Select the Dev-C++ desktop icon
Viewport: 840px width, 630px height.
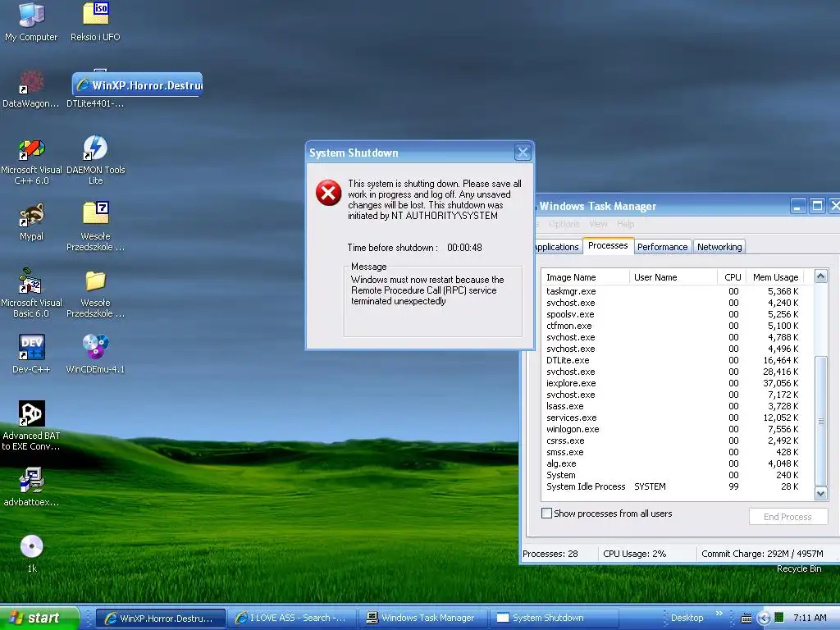tap(31, 347)
